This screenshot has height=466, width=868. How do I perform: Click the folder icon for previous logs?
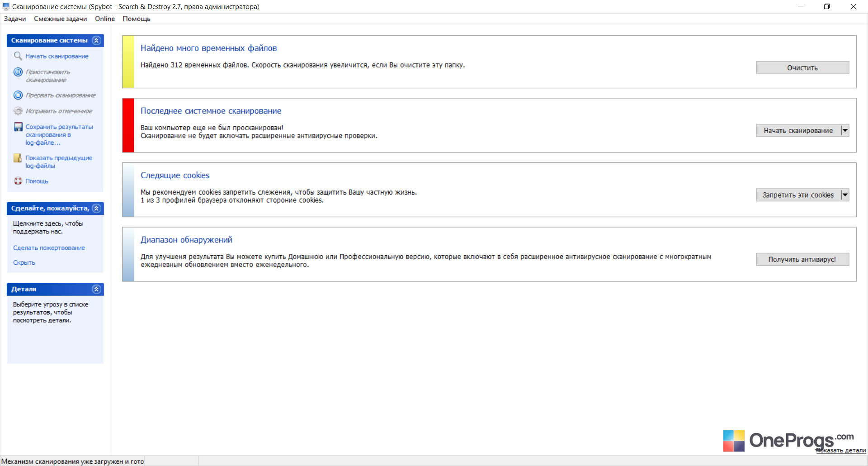point(18,158)
